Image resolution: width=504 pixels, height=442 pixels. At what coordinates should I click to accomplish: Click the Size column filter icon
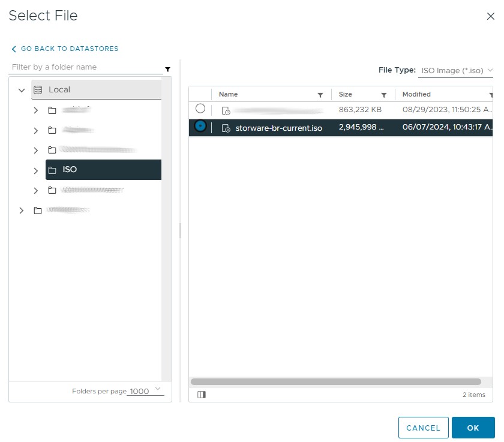384,95
